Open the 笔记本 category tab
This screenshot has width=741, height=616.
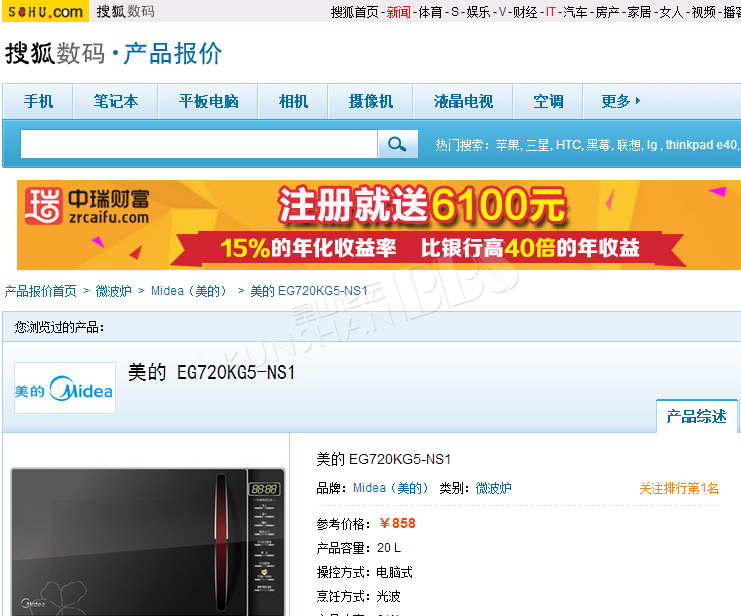[116, 101]
